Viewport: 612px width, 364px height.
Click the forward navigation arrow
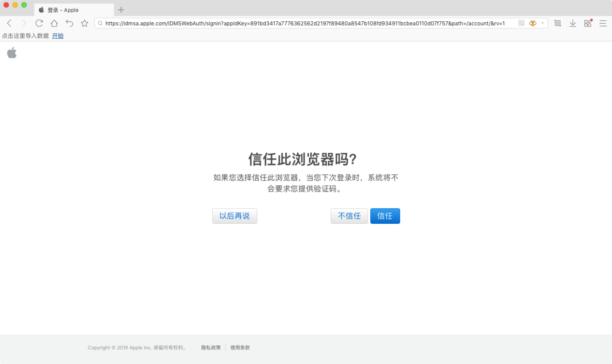pos(24,23)
